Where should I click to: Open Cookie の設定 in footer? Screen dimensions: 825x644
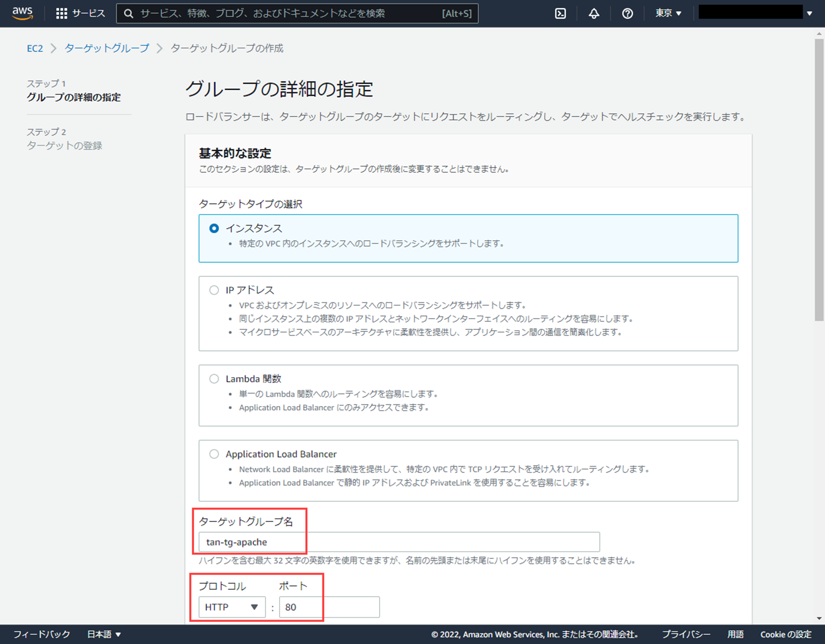pos(785,634)
